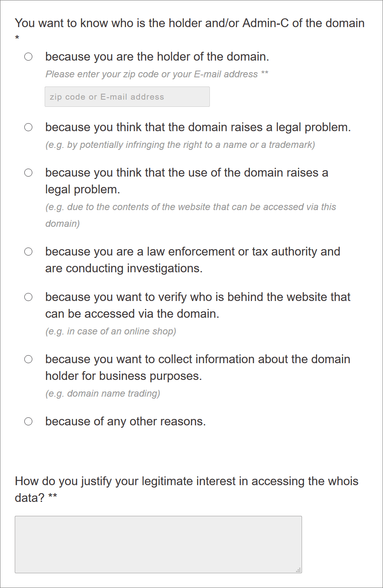
Task: Click label text 'the domain raises a legal problem'
Action: [198, 127]
